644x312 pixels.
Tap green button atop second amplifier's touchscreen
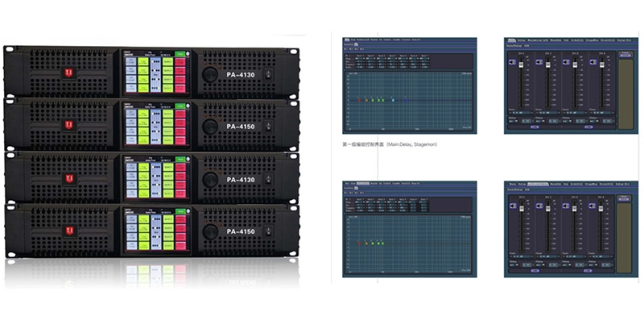pyautogui.click(x=180, y=106)
